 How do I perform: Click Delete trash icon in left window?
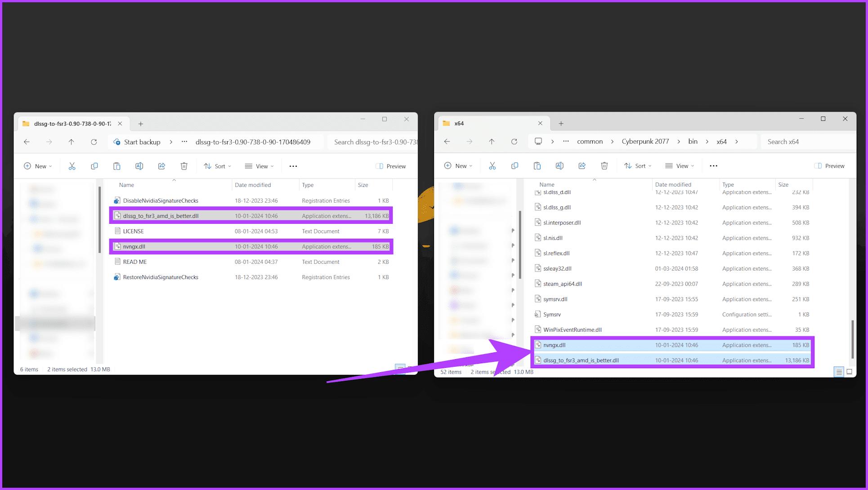point(184,166)
